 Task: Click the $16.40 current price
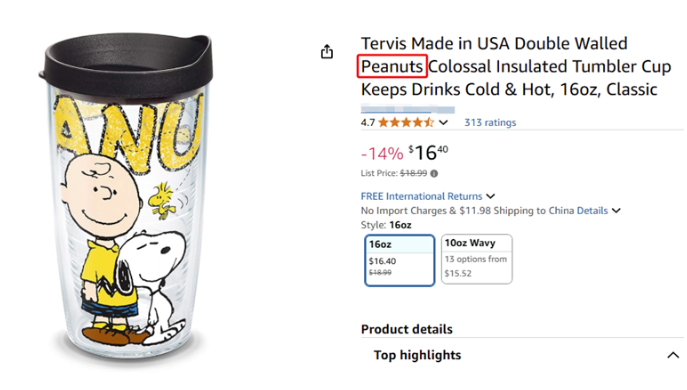(428, 153)
